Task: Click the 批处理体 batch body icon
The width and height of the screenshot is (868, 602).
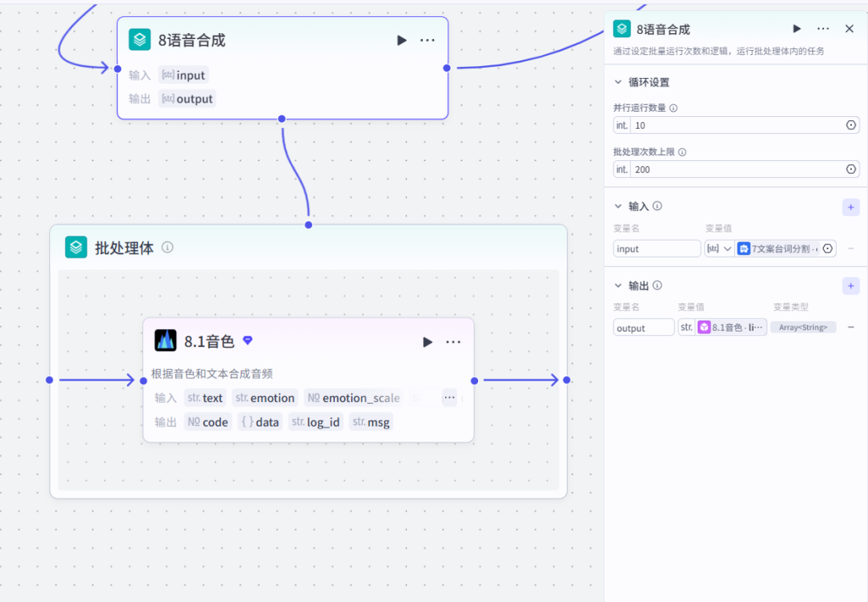Action: [x=75, y=247]
